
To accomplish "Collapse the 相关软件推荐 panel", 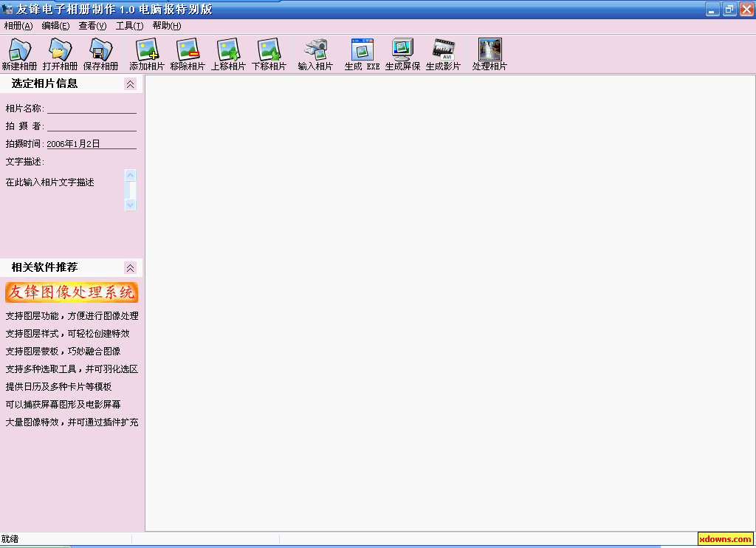I will (130, 268).
